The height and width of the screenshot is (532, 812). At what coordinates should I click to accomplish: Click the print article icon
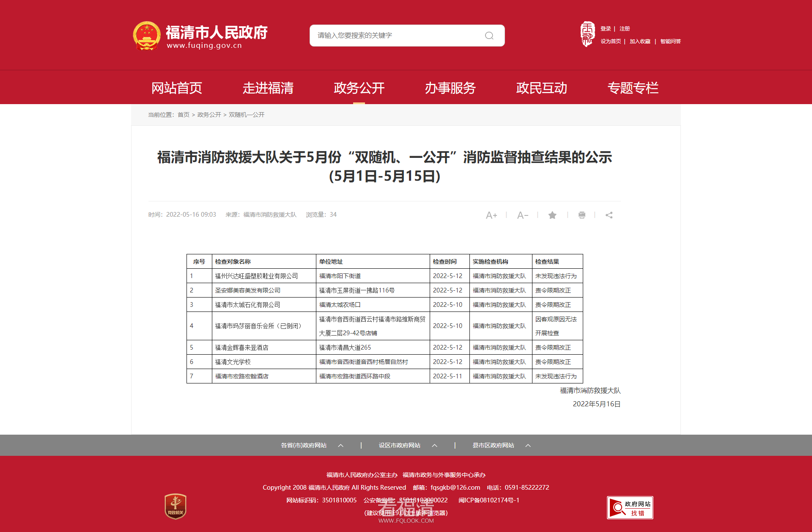pyautogui.click(x=582, y=215)
